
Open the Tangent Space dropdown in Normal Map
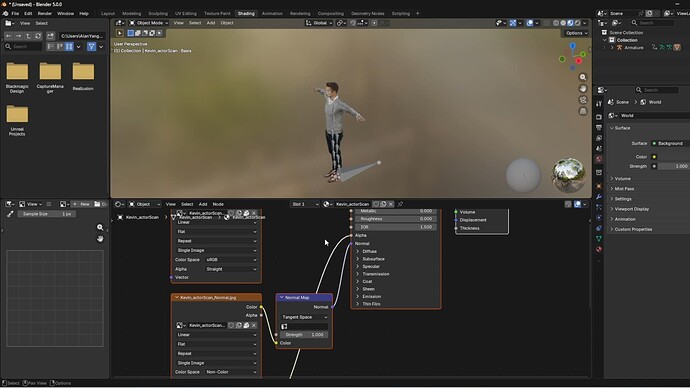[304, 317]
